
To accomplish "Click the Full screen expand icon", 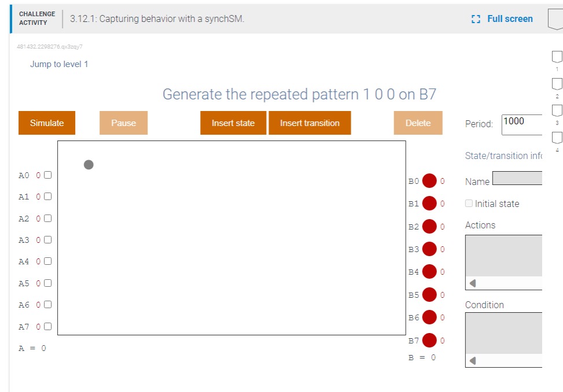I will click(x=476, y=19).
